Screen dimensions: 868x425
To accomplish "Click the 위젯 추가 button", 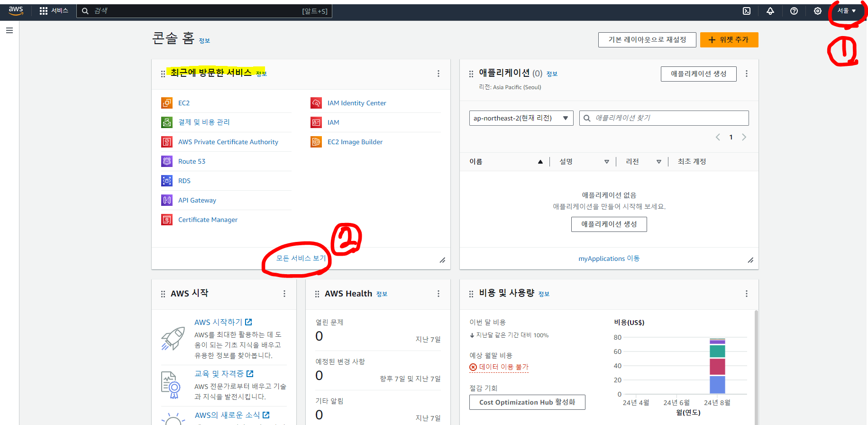I will click(729, 40).
